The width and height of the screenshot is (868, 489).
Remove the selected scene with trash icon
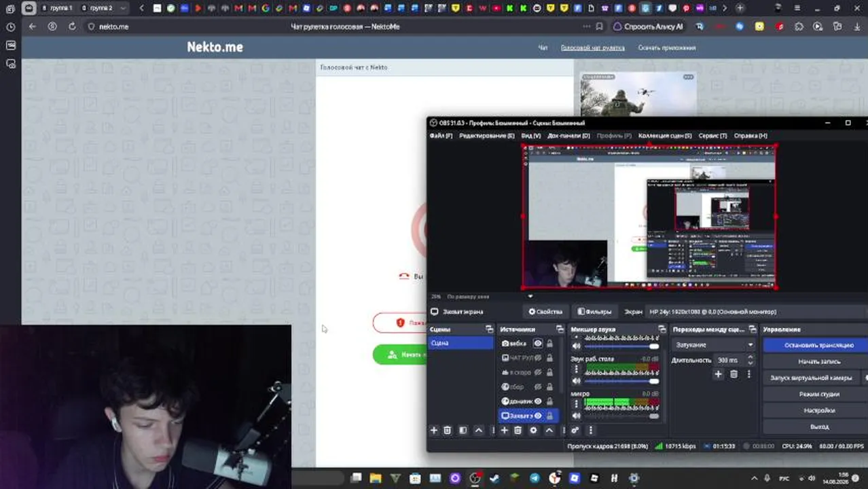coord(448,430)
